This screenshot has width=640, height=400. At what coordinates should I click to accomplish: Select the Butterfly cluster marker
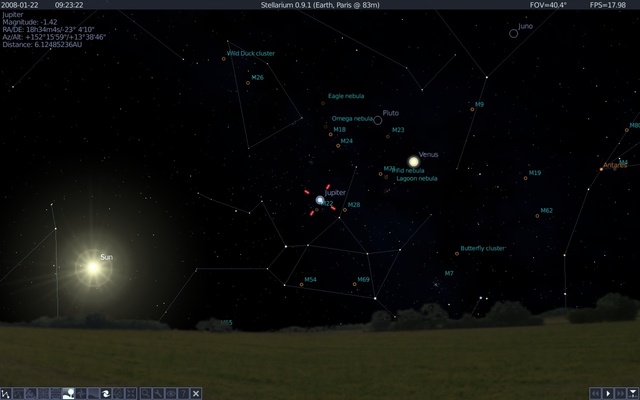tap(457, 254)
